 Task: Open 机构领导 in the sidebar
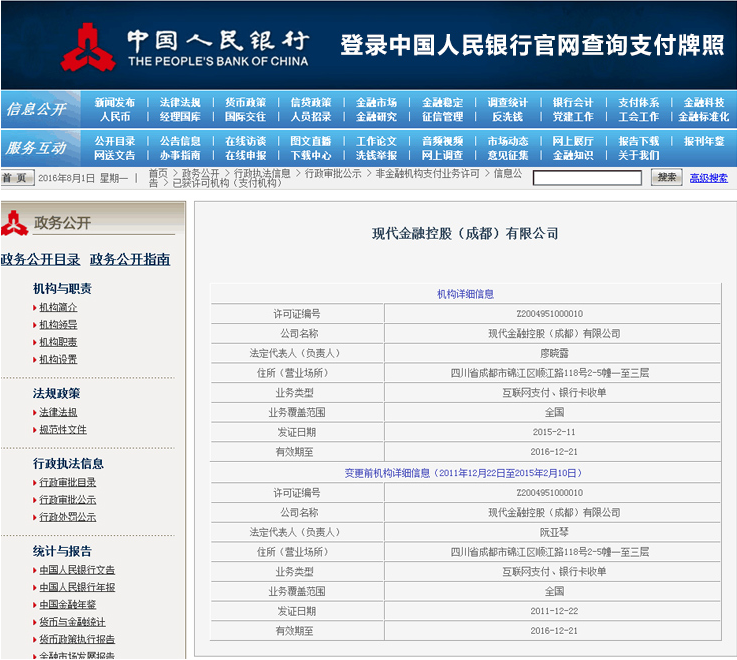[58, 325]
